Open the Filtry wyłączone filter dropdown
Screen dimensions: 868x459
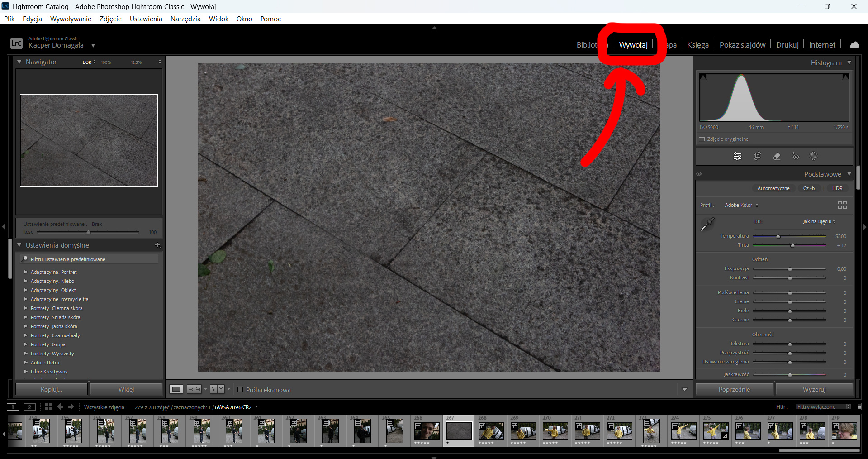[x=823, y=407]
